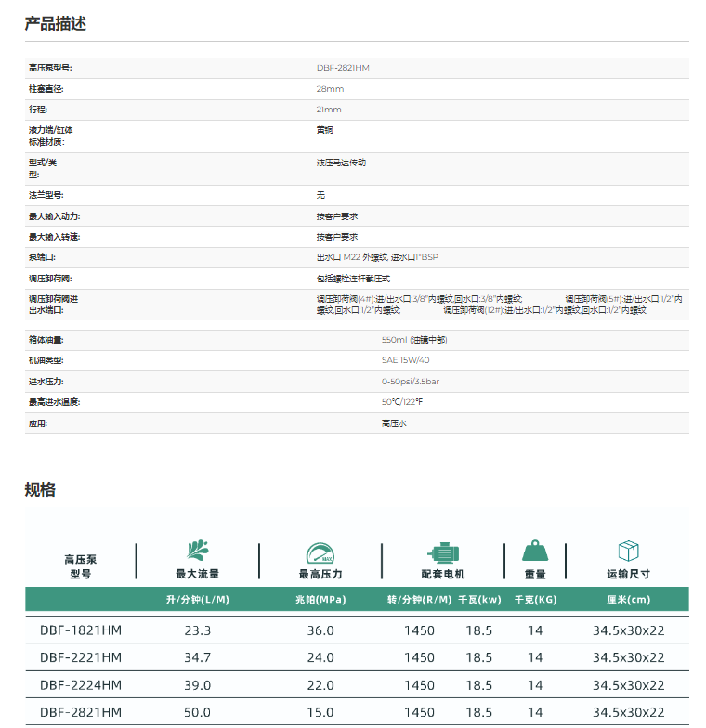The height and width of the screenshot is (728, 706).
Task: Click the shipping box icon
Action: click(x=628, y=551)
